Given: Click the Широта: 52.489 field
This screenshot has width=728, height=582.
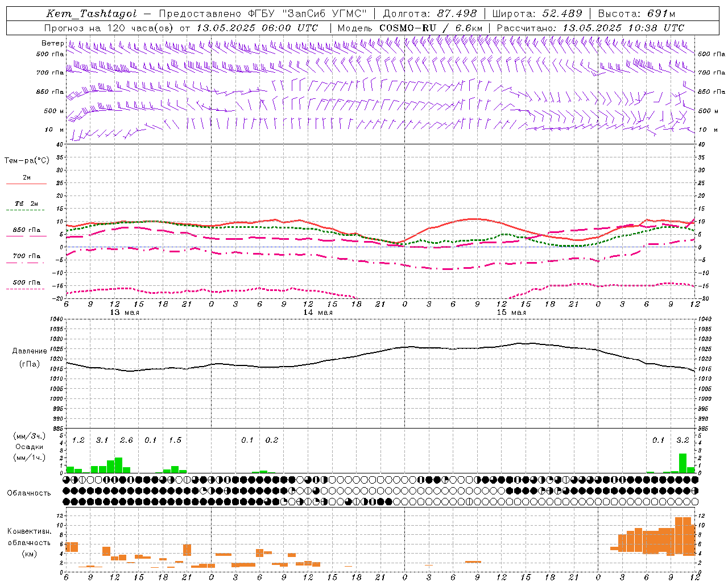Looking at the screenshot, I should [537, 14].
